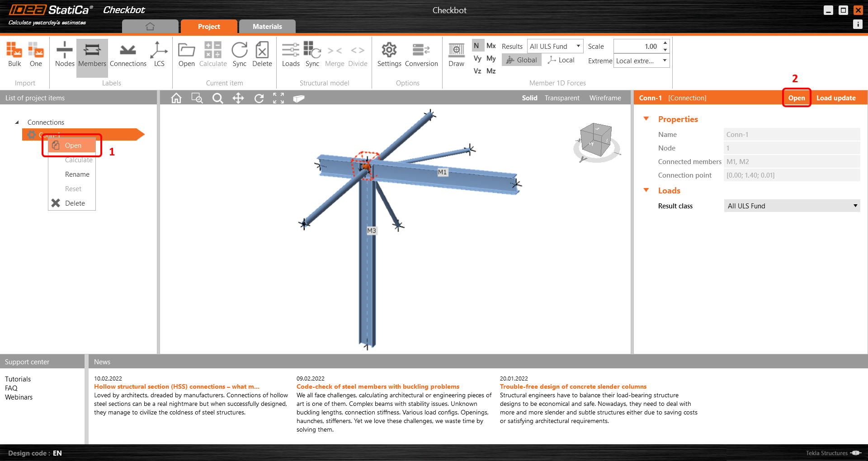Image resolution: width=868 pixels, height=461 pixels.
Task: Open Loads in the Structural model group
Action: 291,55
